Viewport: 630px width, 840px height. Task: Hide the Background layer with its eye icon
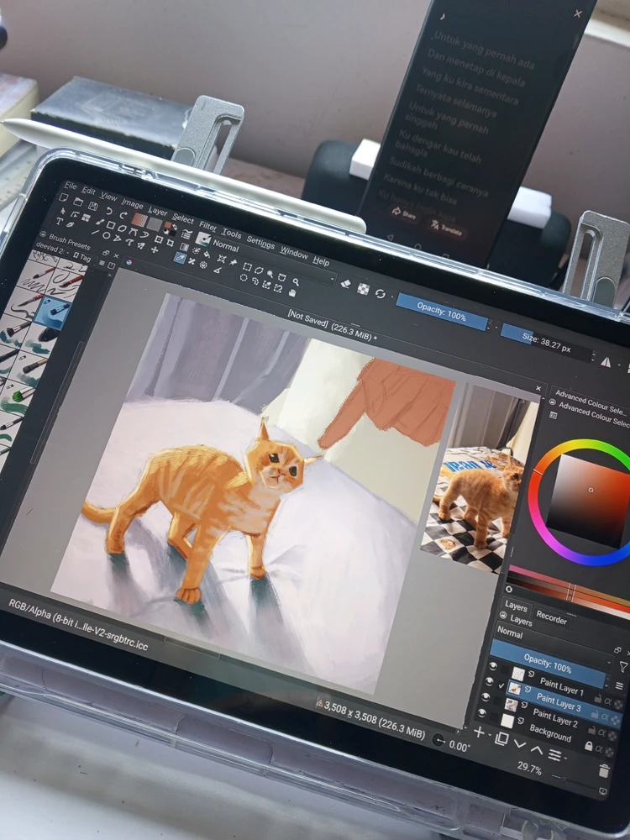coord(482,712)
